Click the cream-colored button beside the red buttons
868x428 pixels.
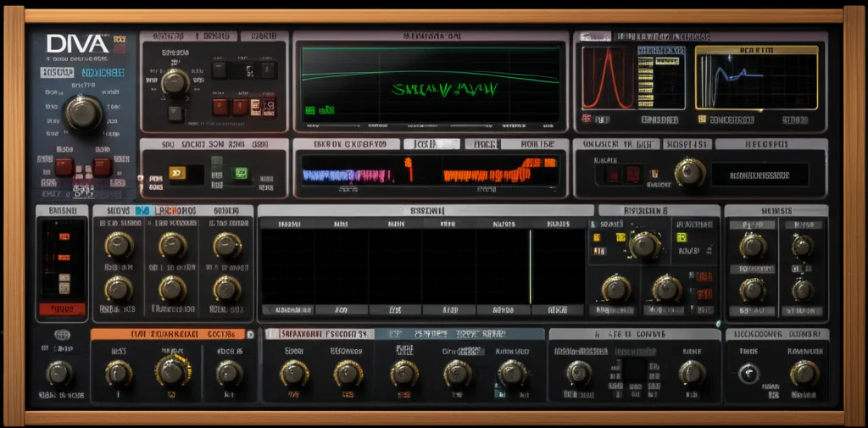coord(255,106)
